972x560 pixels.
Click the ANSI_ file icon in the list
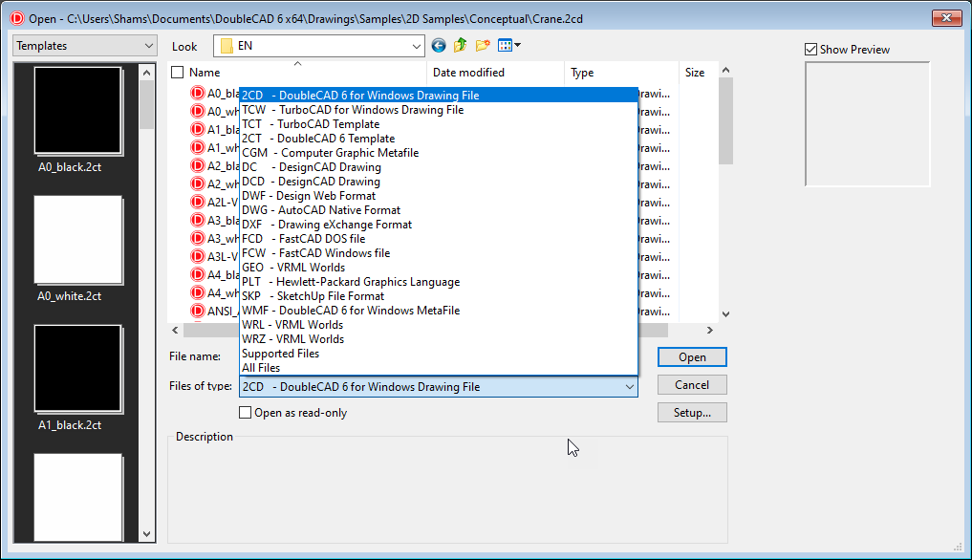[198, 311]
